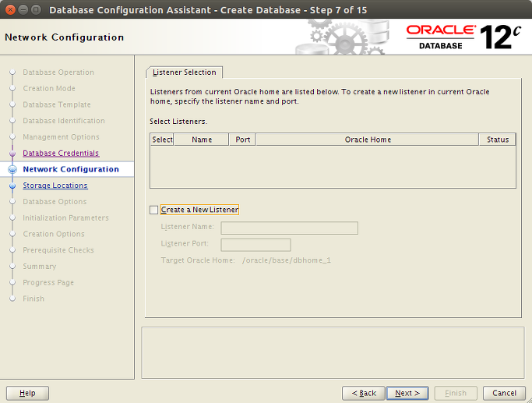Open the Database Credentials step link
The height and width of the screenshot is (403, 532).
[61, 153]
